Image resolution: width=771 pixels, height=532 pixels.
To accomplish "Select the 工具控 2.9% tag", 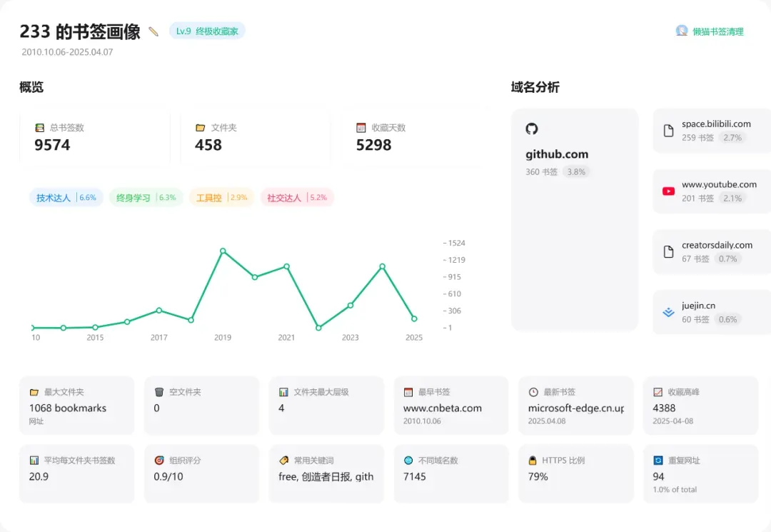I will (x=222, y=198).
